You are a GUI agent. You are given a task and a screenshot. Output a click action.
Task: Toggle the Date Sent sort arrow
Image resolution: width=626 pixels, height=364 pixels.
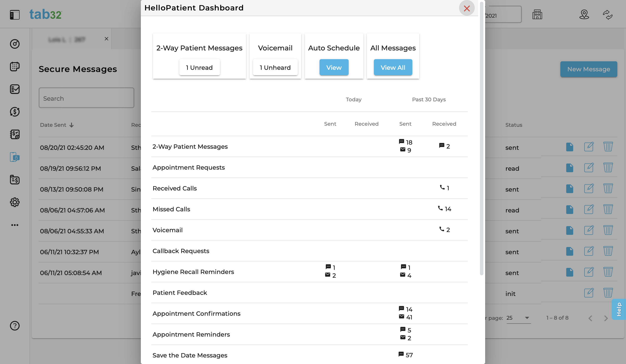click(72, 125)
